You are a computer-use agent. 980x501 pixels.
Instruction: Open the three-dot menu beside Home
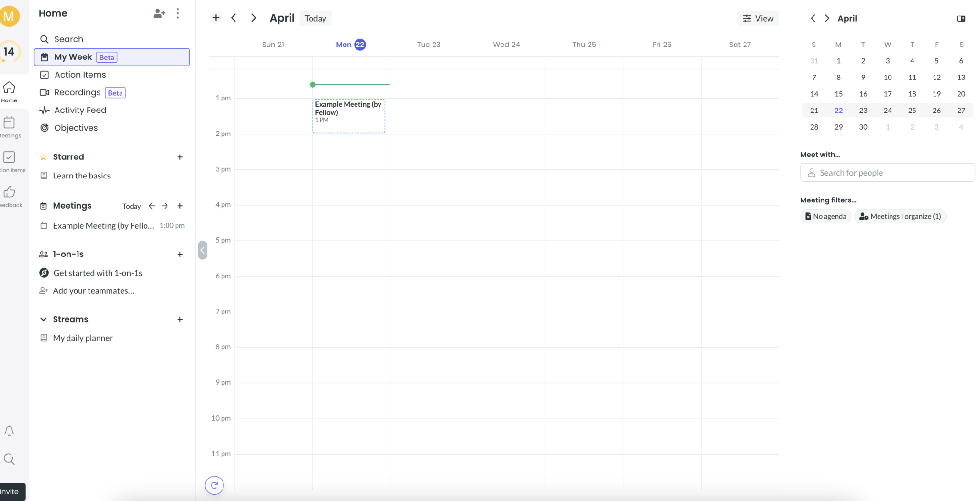tap(178, 13)
